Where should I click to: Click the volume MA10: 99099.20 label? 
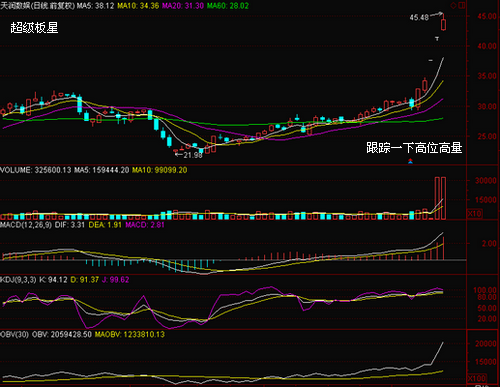160,170
